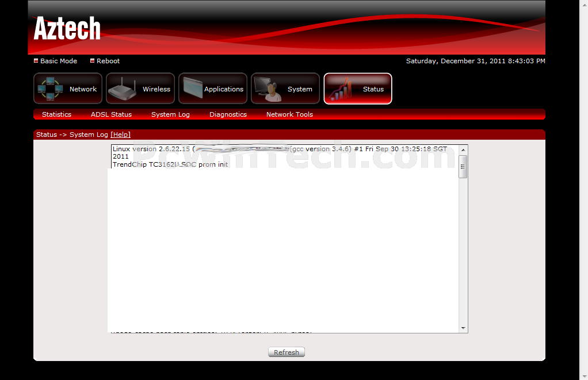Image resolution: width=588 pixels, height=380 pixels.
Task: Open the Diagnostics tab
Action: (228, 114)
